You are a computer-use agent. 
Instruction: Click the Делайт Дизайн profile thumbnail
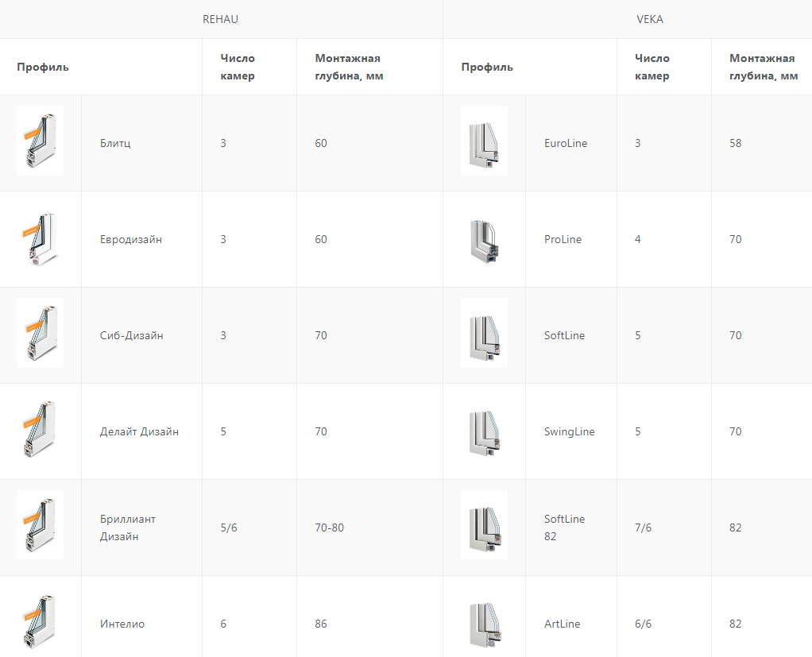[x=40, y=429]
